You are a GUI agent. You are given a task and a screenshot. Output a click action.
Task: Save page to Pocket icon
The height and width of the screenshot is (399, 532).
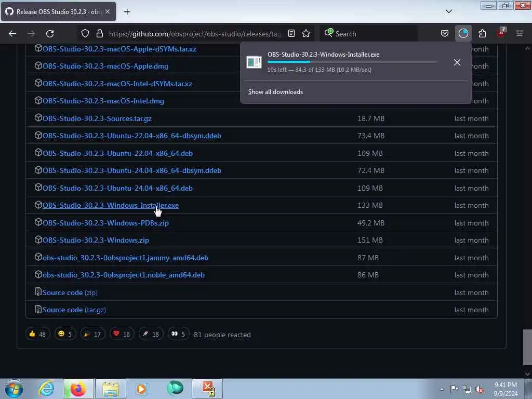(x=445, y=33)
